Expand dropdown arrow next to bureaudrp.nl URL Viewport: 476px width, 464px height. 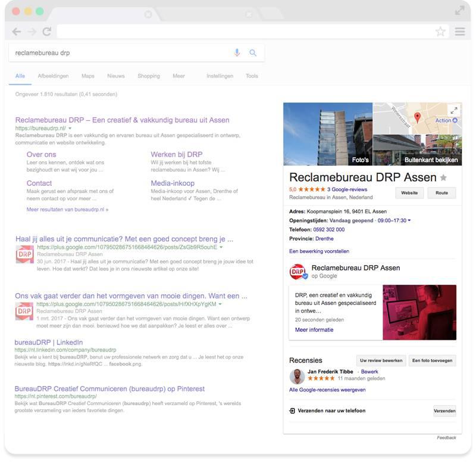(70, 129)
